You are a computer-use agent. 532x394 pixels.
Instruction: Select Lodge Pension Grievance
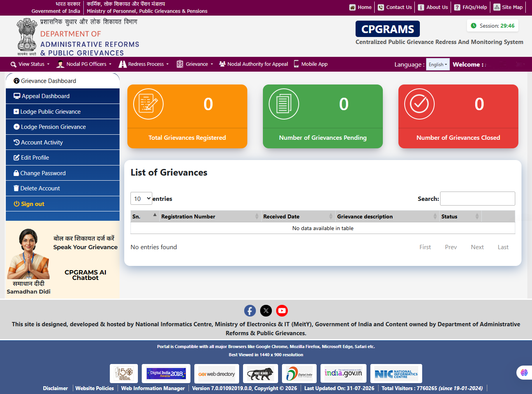tap(63, 127)
